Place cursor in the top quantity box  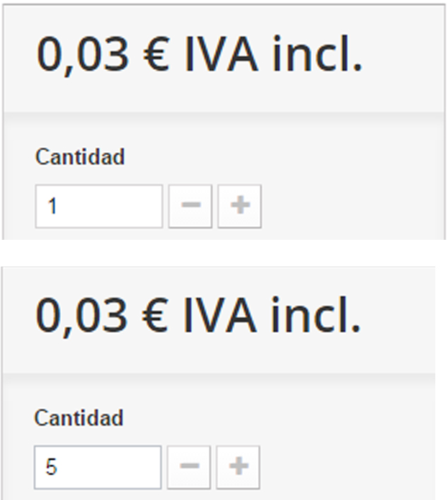pos(99,206)
